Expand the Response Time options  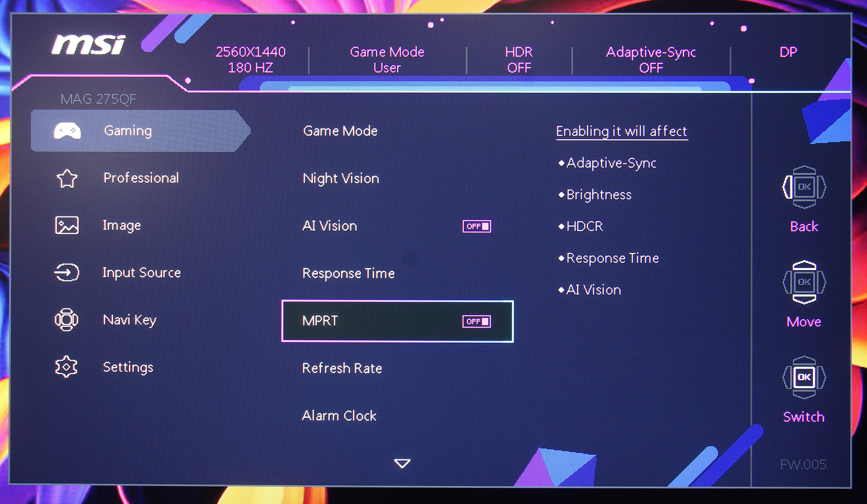[x=348, y=273]
